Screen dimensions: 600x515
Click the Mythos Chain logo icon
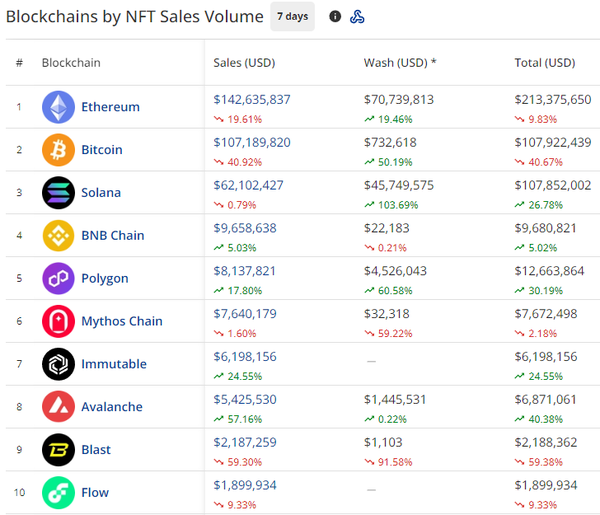58,321
